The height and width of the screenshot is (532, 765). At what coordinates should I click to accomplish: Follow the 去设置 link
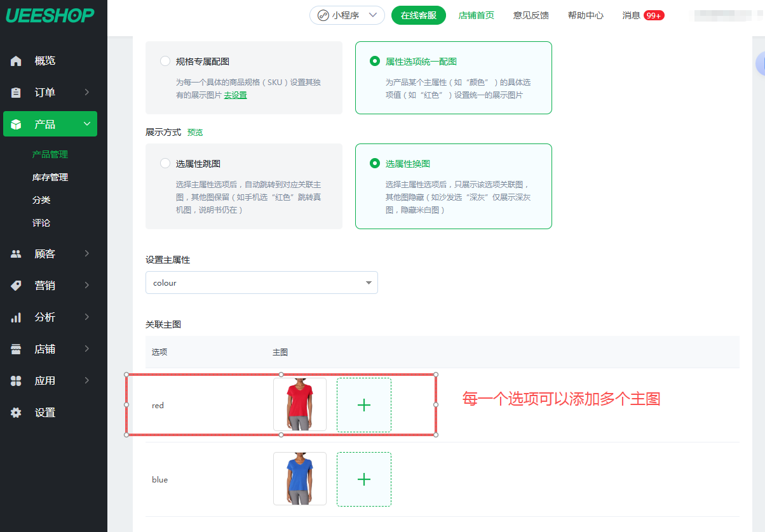pyautogui.click(x=235, y=95)
